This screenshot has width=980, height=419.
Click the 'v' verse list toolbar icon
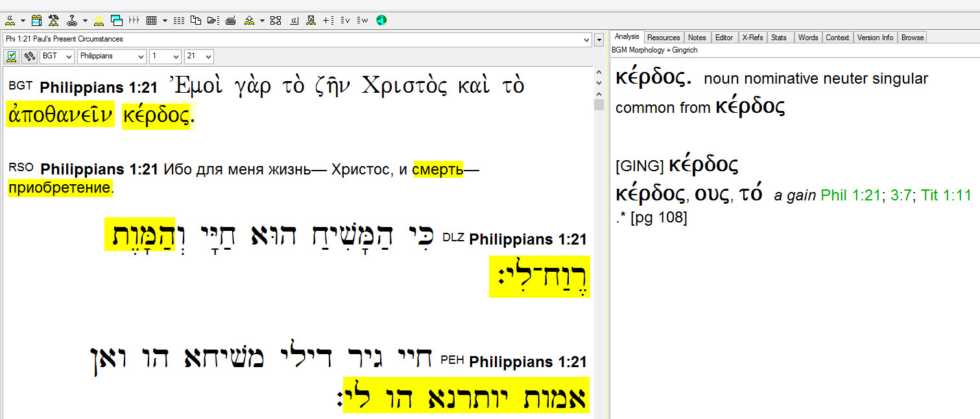pyautogui.click(x=345, y=20)
